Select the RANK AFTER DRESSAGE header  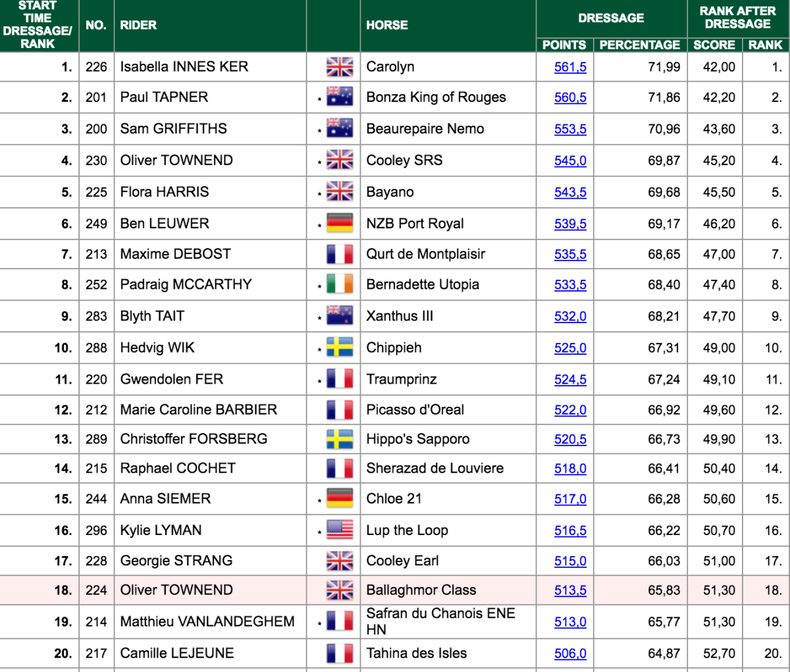pyautogui.click(x=738, y=18)
